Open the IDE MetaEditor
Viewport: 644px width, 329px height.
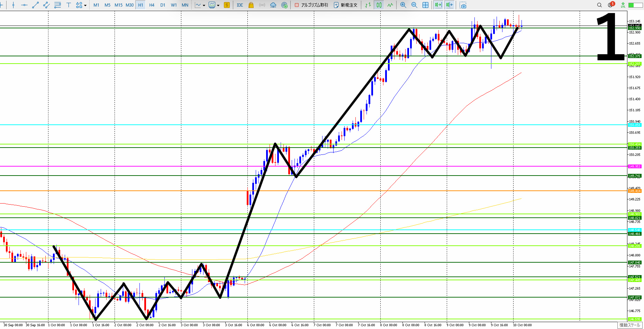[x=240, y=5]
